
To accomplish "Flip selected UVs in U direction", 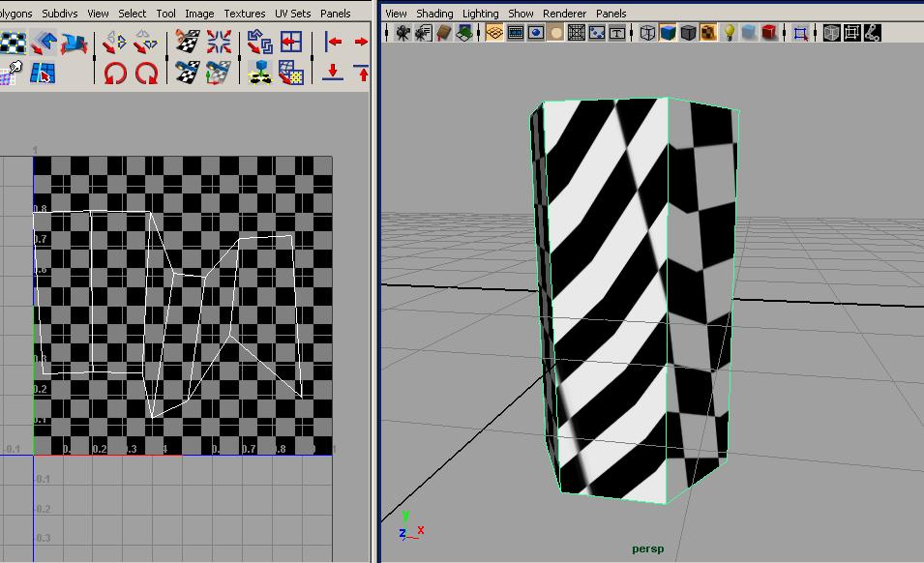I will pyautogui.click(x=114, y=43).
